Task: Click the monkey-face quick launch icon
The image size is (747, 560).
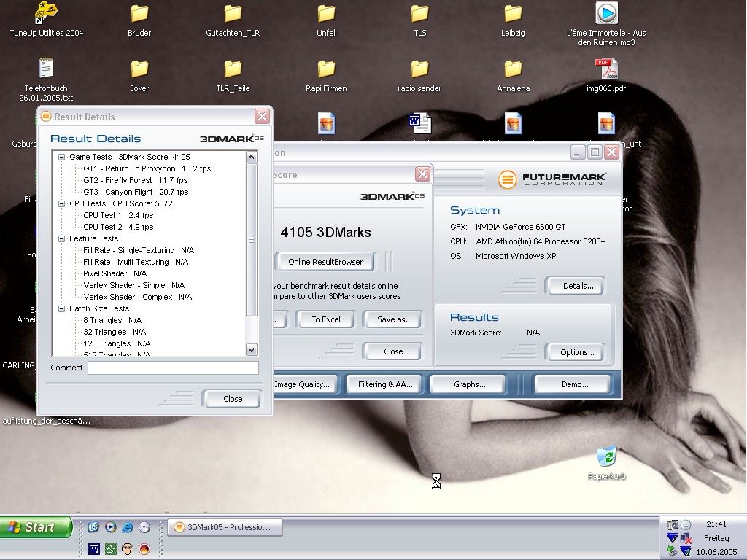Action: point(127,549)
